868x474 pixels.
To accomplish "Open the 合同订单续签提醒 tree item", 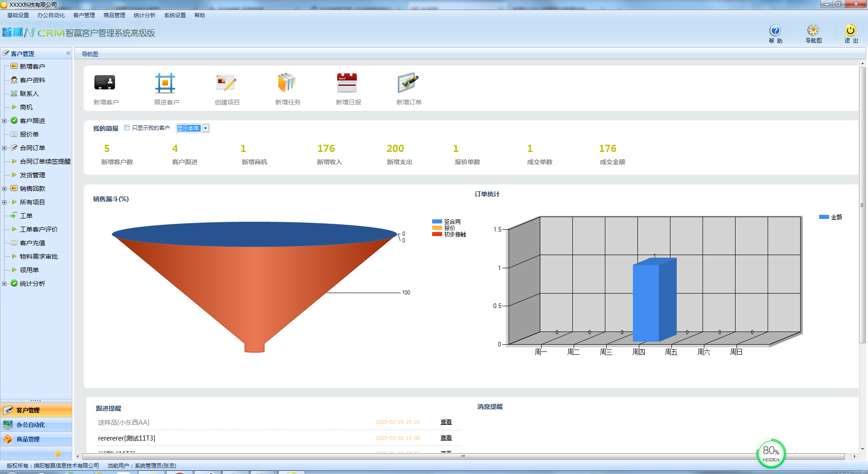I will coord(45,161).
